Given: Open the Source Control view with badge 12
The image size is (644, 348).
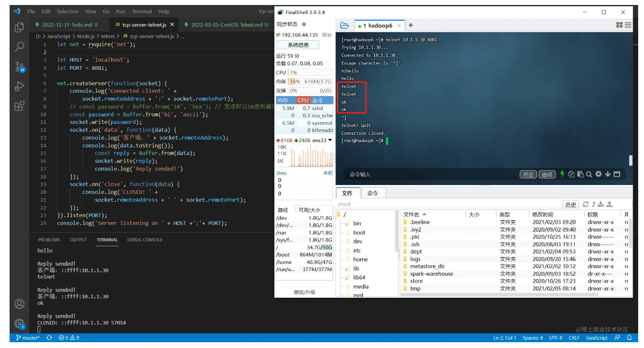Looking at the screenshot, I should [20, 67].
